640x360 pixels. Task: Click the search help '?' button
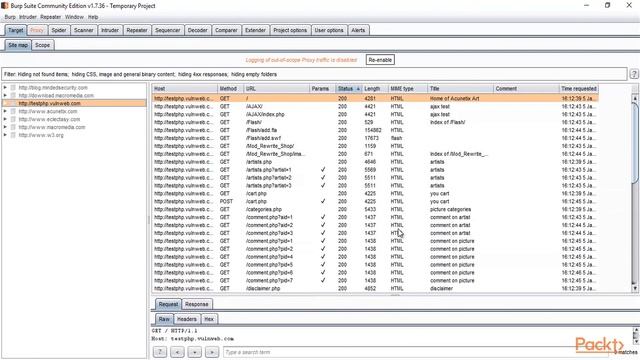coord(160,352)
